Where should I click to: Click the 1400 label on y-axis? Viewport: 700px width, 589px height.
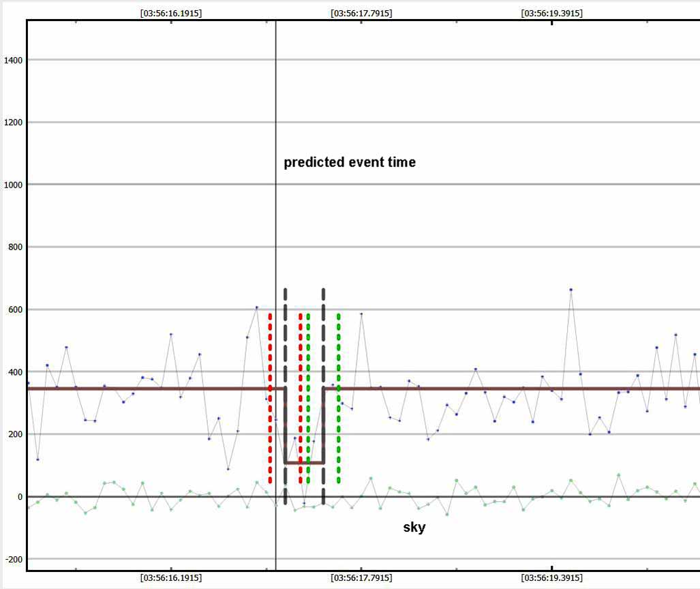tap(14, 60)
